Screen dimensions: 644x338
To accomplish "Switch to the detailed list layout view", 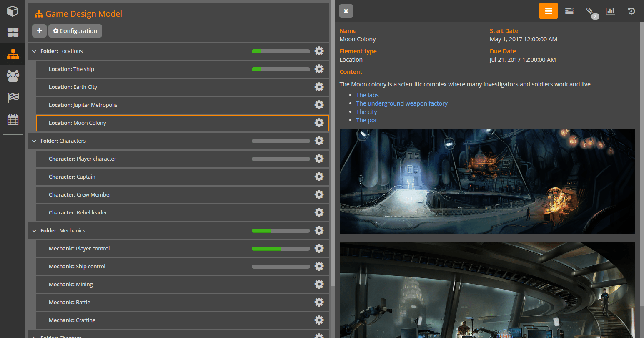I will (569, 11).
